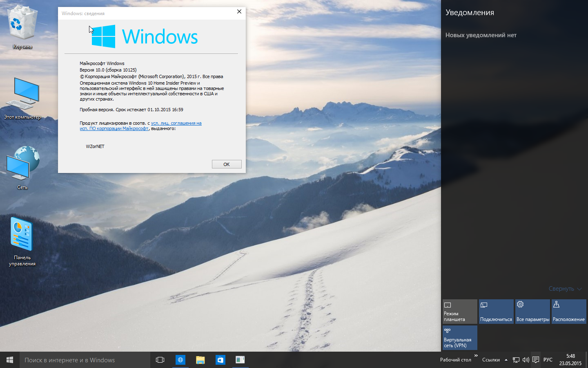Open File Explorer from the taskbar

pos(200,360)
